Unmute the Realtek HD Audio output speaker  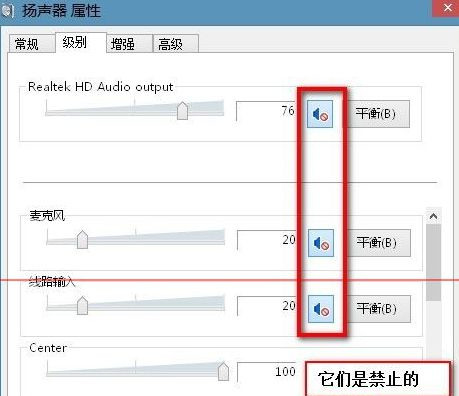320,114
